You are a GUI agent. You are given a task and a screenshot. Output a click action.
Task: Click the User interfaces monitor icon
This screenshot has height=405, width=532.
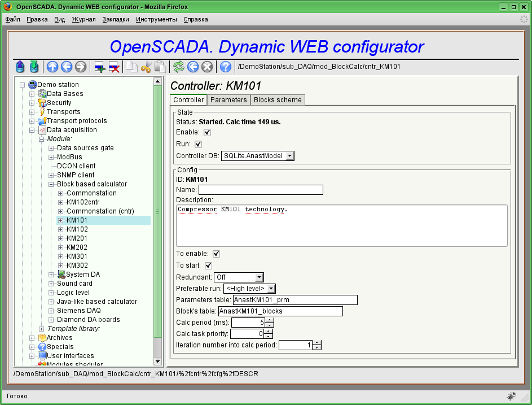click(x=42, y=356)
